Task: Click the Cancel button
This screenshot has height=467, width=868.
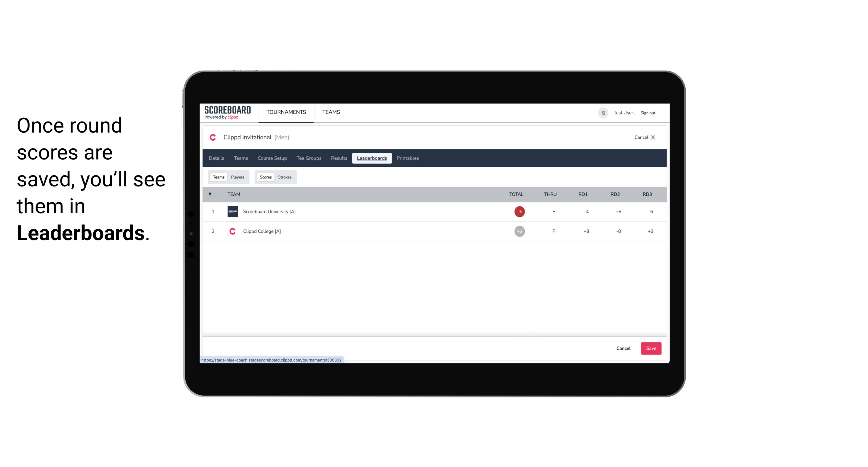Action: click(624, 348)
